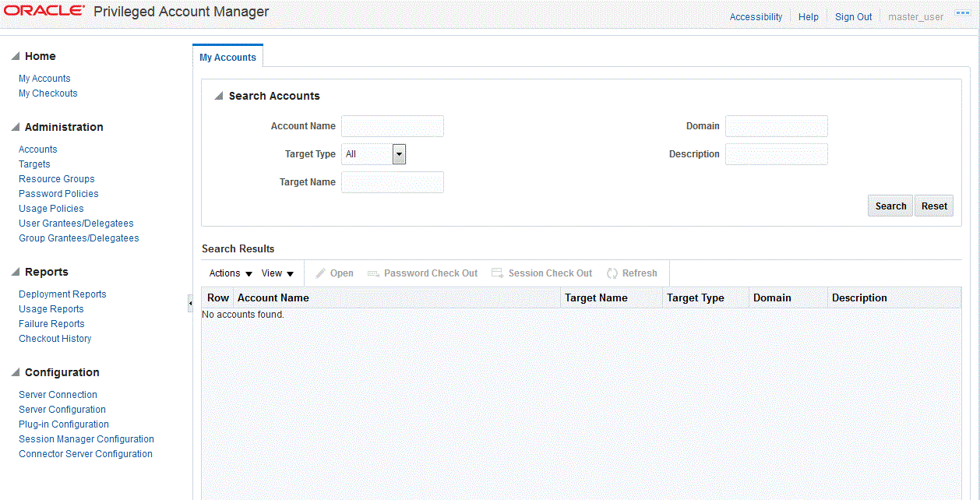980x500 pixels.
Task: Collapse the Administration section triangle
Action: pyautogui.click(x=16, y=128)
